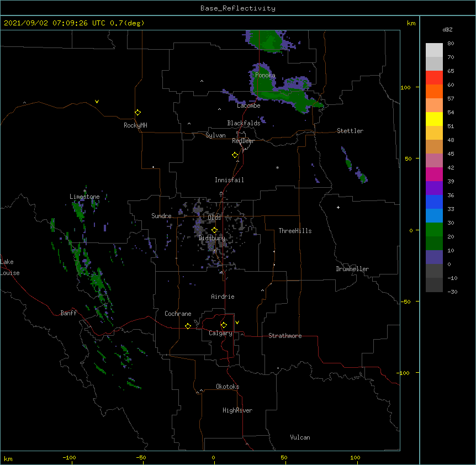Click the Calgary city label

[x=220, y=333]
